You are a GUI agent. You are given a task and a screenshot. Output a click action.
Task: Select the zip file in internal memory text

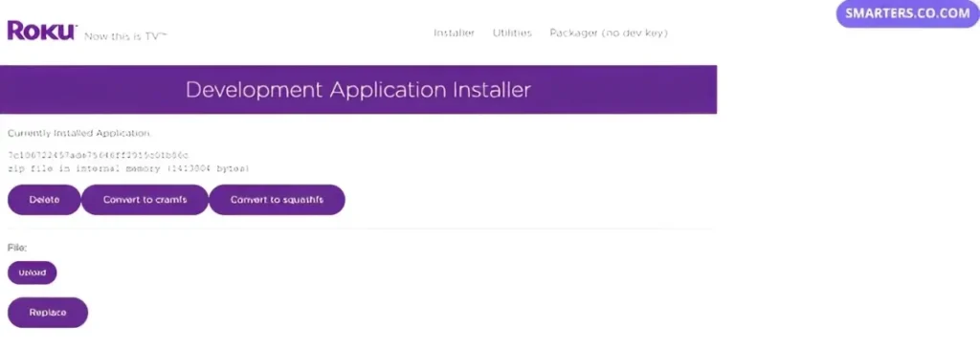129,168
